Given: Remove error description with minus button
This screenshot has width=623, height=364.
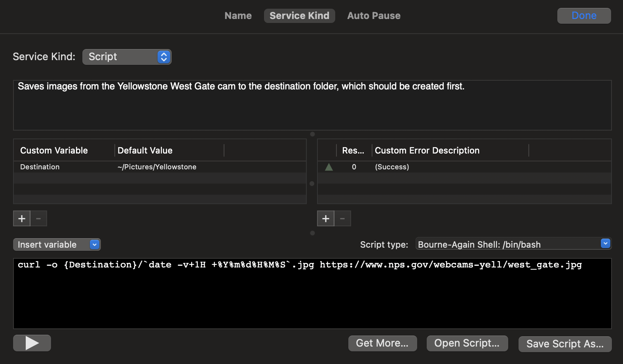Looking at the screenshot, I should pos(343,218).
